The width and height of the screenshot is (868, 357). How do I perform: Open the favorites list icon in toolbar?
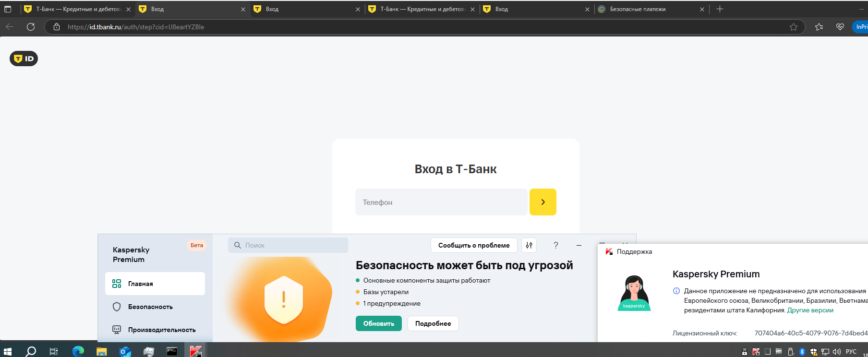819,27
